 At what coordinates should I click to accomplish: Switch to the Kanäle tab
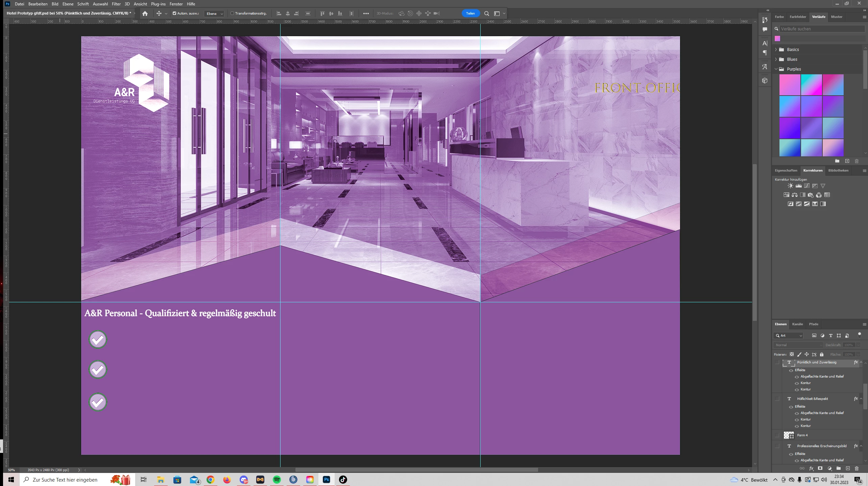pos(797,324)
